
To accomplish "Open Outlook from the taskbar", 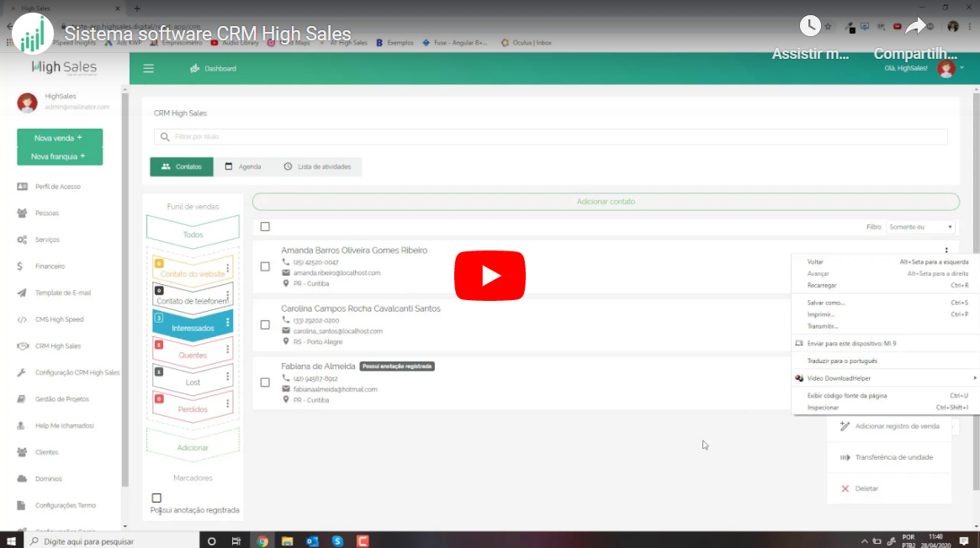I will pos(312,541).
